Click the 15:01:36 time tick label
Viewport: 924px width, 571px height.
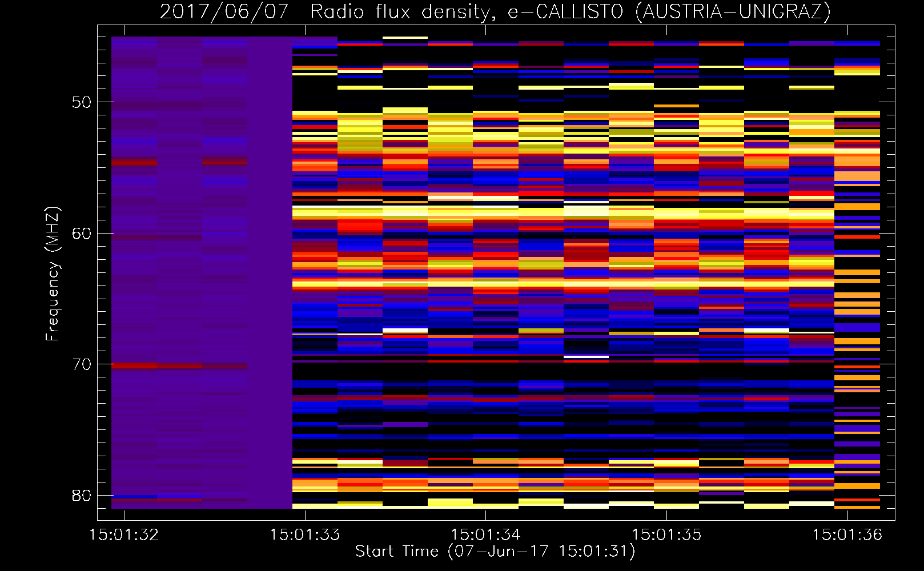(x=847, y=534)
